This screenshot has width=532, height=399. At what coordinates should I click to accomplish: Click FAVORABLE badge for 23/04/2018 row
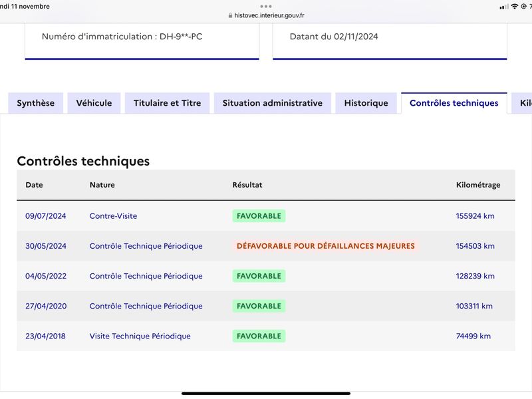259,336
